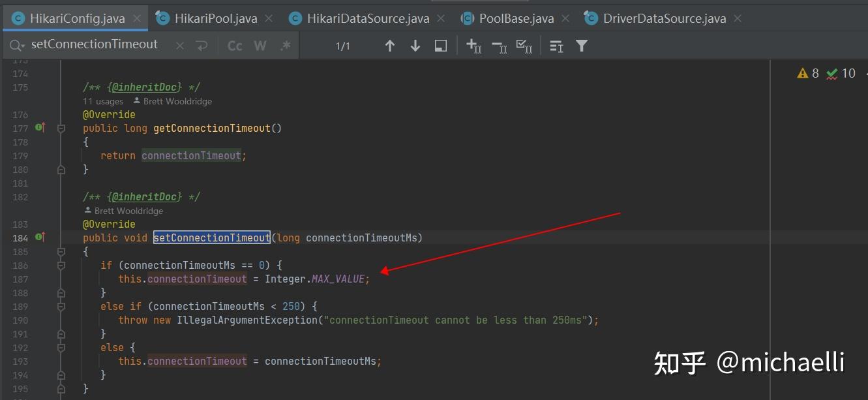Jump to previous occurrence with up arrow
Viewport: 868px width, 400px height.
(389, 46)
